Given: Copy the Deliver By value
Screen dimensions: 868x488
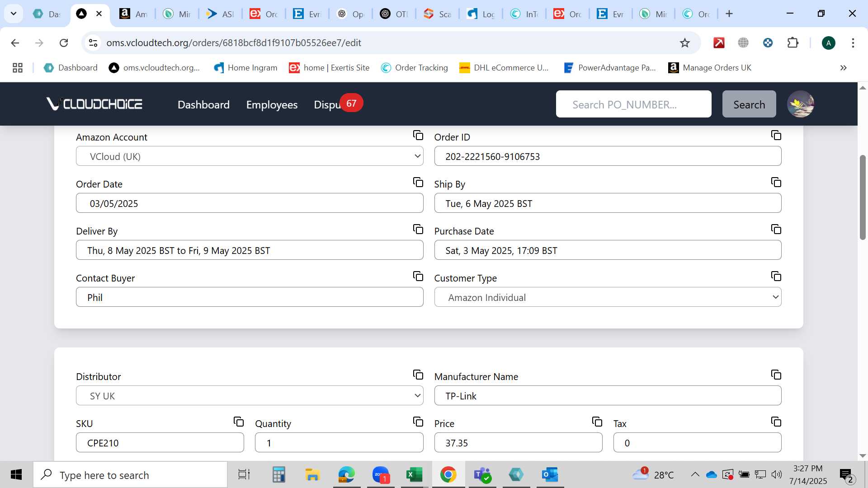Looking at the screenshot, I should pyautogui.click(x=418, y=230).
